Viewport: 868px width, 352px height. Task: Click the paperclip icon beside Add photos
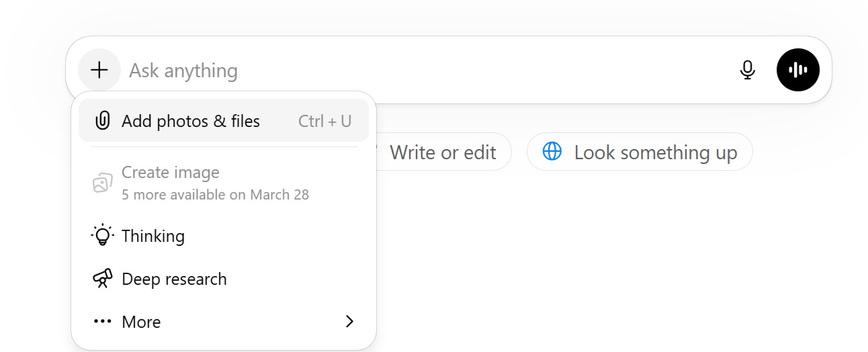pos(102,121)
